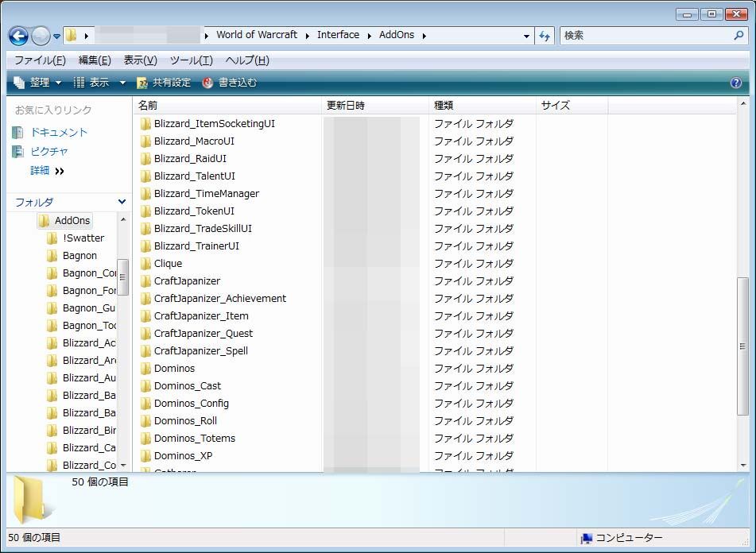Click 書き込む burn button
The width and height of the screenshot is (756, 553).
point(229,83)
